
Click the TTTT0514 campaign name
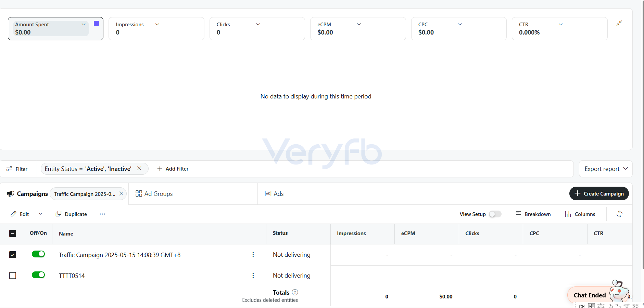(x=72, y=276)
